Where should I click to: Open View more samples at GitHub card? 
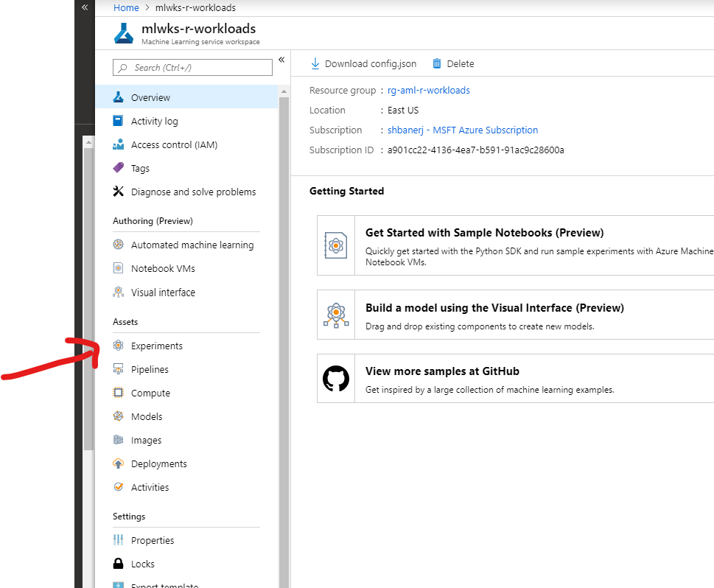pyautogui.click(x=516, y=379)
